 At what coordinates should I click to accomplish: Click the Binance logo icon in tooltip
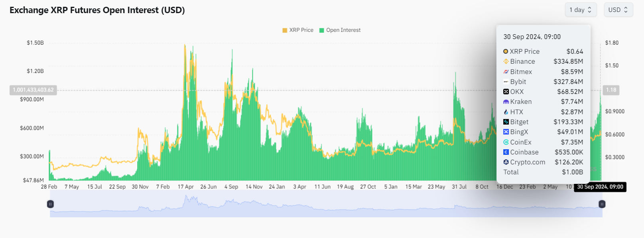click(506, 61)
